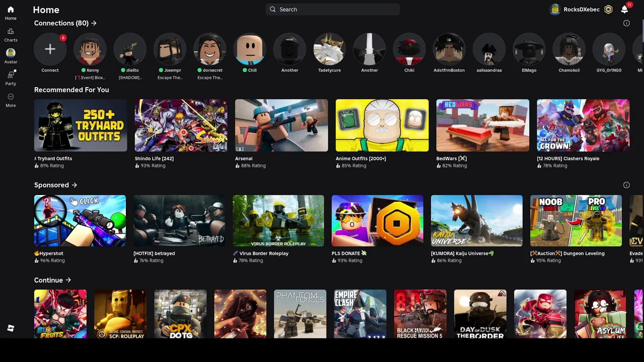The image size is (644, 362).
Task: Open aalisaandraa's avatar in connections
Action: click(489, 49)
